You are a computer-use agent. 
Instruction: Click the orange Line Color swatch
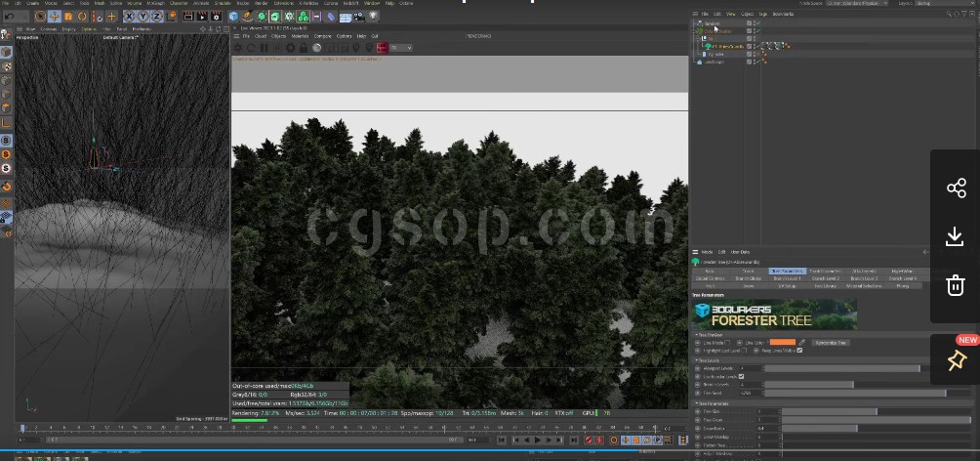pyautogui.click(x=782, y=343)
